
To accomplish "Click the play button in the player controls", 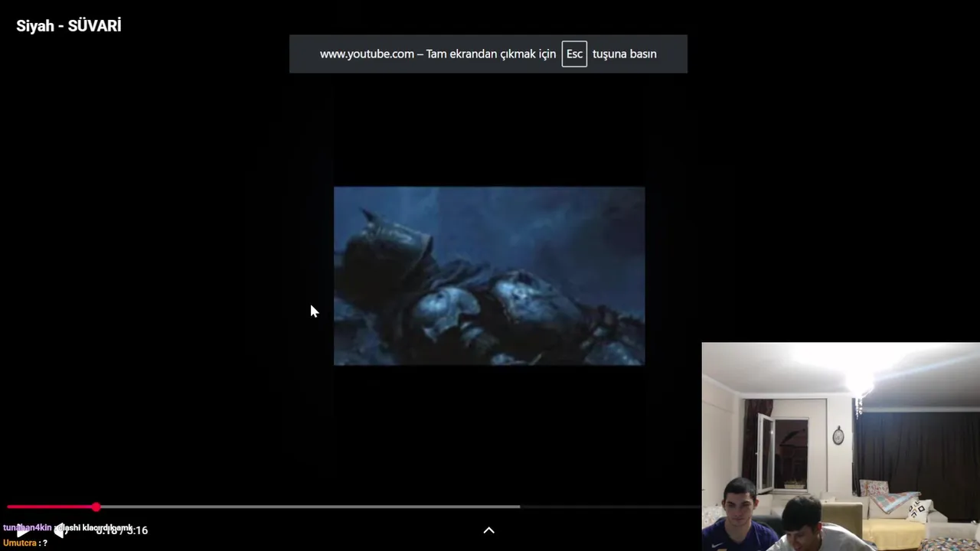I will [x=23, y=530].
